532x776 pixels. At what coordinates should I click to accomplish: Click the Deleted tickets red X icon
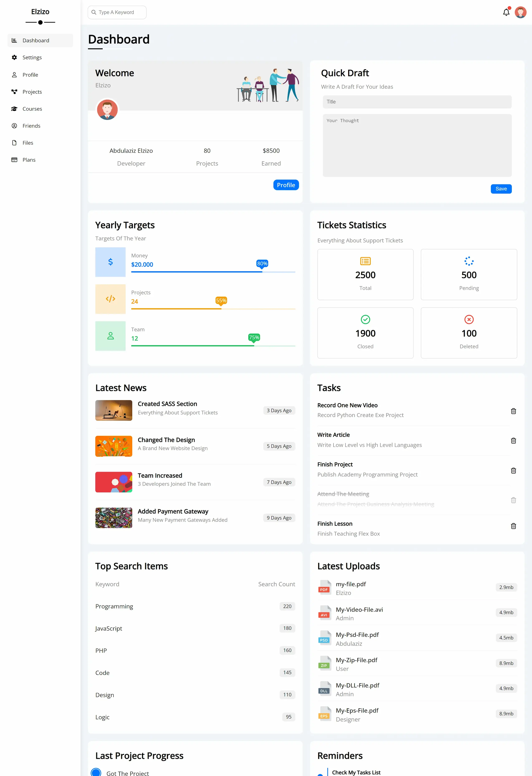click(x=469, y=319)
